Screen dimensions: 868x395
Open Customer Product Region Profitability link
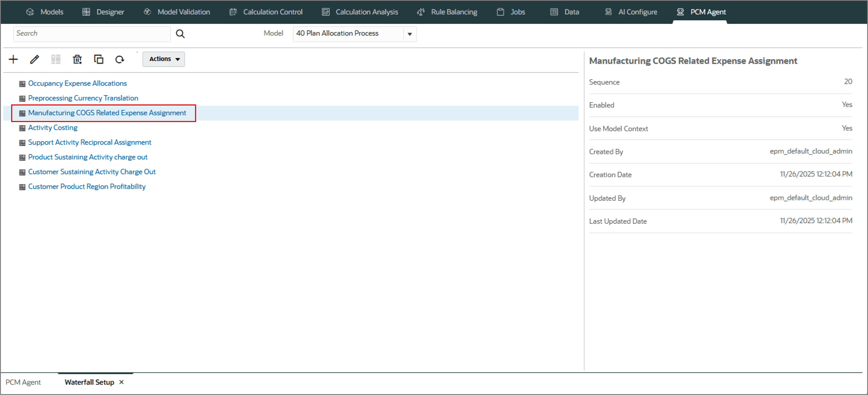(x=87, y=187)
